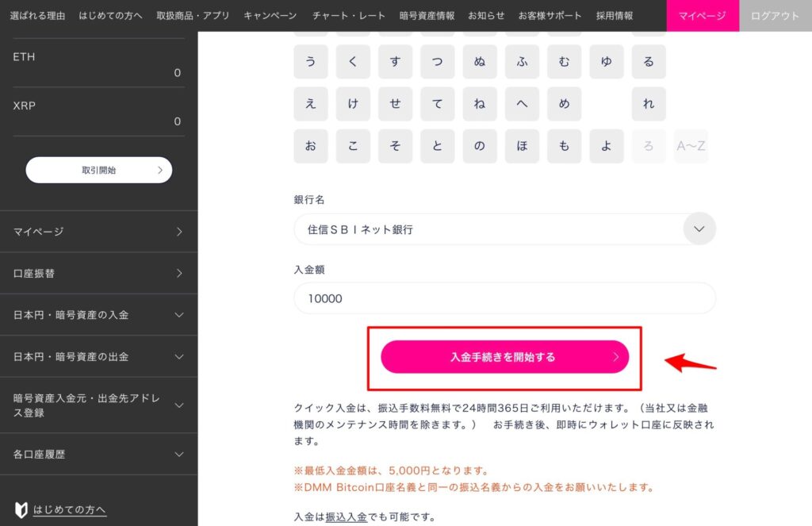
Task: Click the 入金手続きを開始する button
Action: point(504,356)
